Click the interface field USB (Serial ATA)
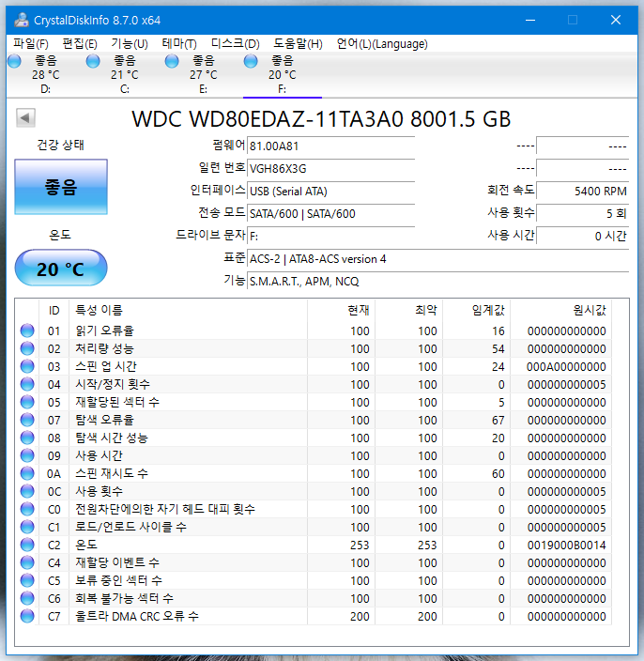The image size is (644, 661). 331,191
